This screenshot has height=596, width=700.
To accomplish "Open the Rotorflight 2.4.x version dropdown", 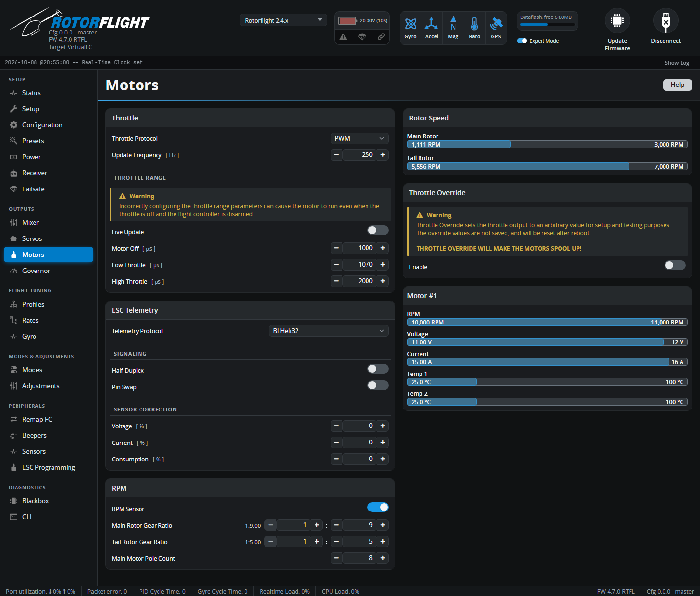I will 283,20.
